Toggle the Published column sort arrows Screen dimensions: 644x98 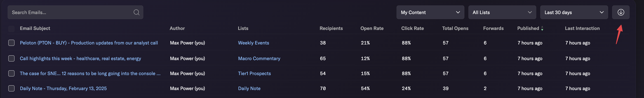point(542,28)
